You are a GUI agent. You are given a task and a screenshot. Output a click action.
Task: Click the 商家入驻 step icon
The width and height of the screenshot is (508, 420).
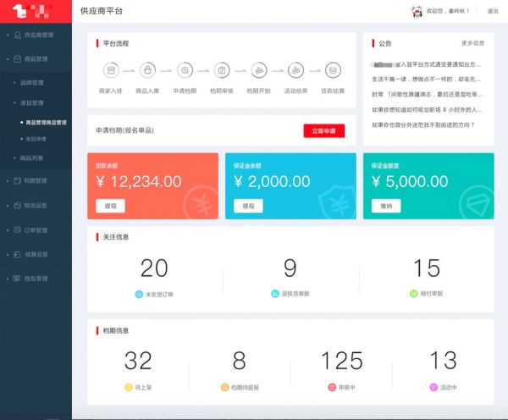[x=110, y=70]
